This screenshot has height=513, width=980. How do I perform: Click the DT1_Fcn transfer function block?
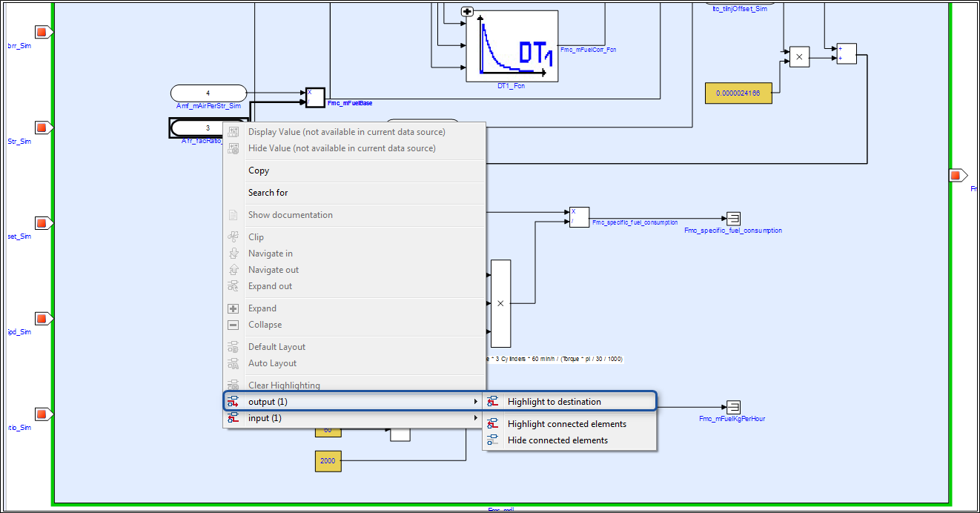click(x=511, y=46)
